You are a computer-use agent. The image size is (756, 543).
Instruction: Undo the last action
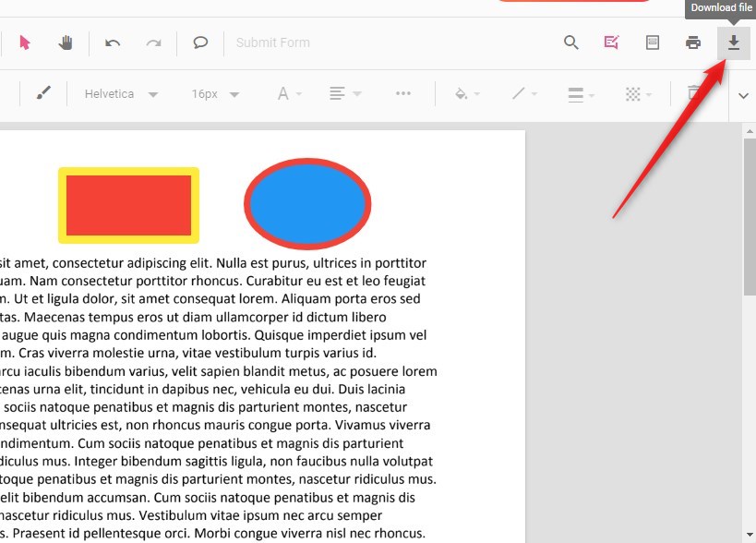click(112, 42)
